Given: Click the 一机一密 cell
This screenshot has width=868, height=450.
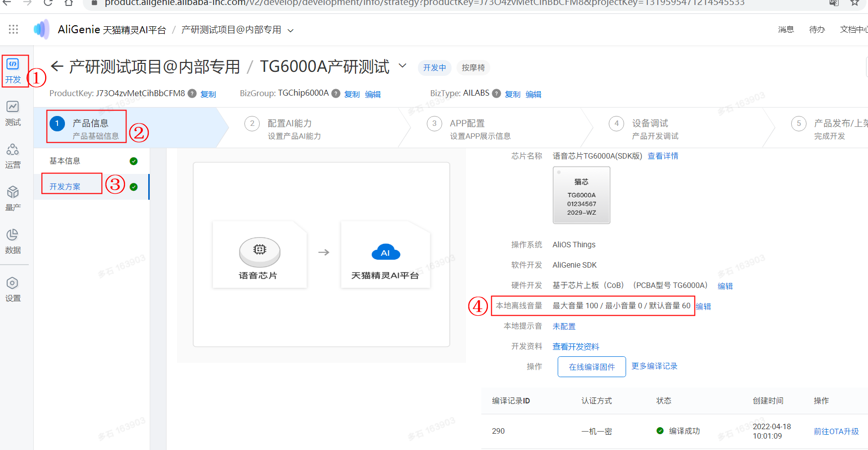Looking at the screenshot, I should coord(597,432).
